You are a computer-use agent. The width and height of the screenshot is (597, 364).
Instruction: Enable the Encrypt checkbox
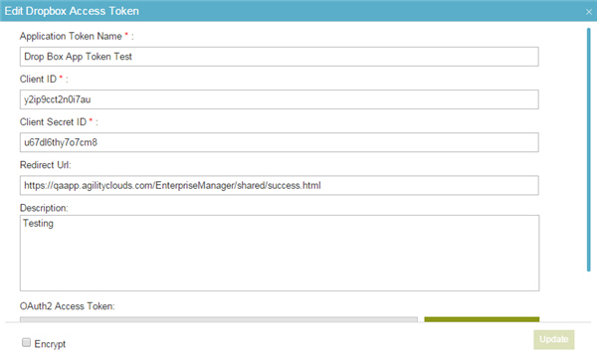click(x=26, y=343)
